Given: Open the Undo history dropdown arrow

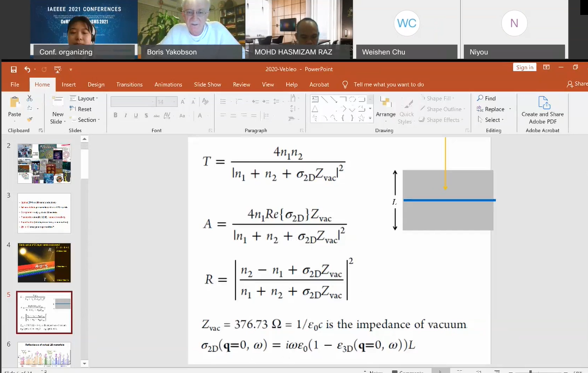Looking at the screenshot, I should [35, 69].
